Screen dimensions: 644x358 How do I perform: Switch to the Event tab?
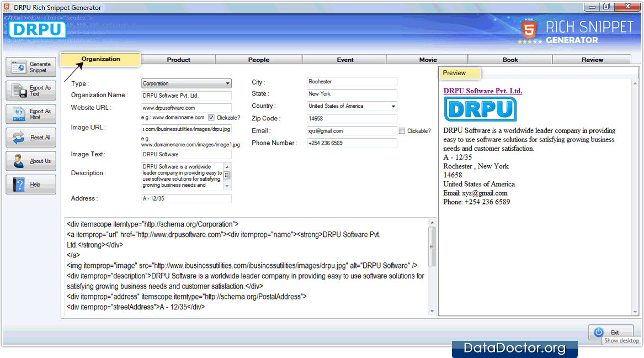345,60
